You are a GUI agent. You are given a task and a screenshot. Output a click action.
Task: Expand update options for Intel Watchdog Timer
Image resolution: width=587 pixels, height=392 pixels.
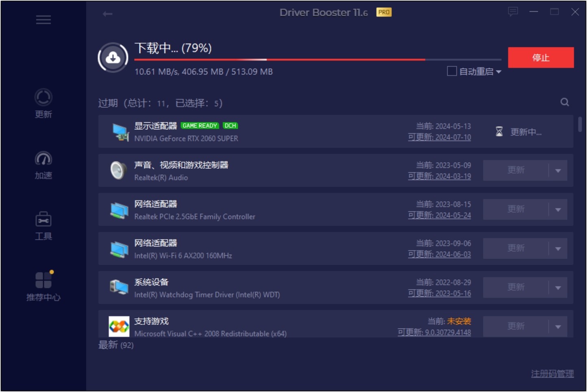558,288
